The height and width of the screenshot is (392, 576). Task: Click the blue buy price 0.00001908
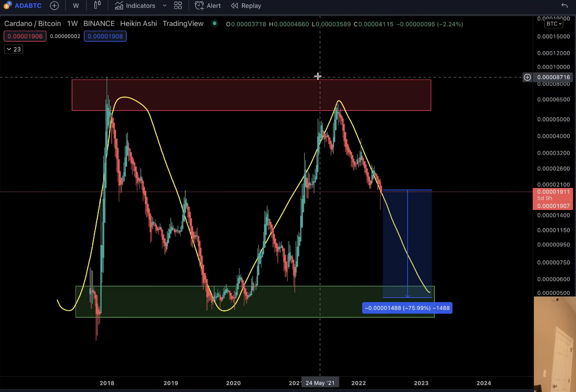(x=105, y=36)
